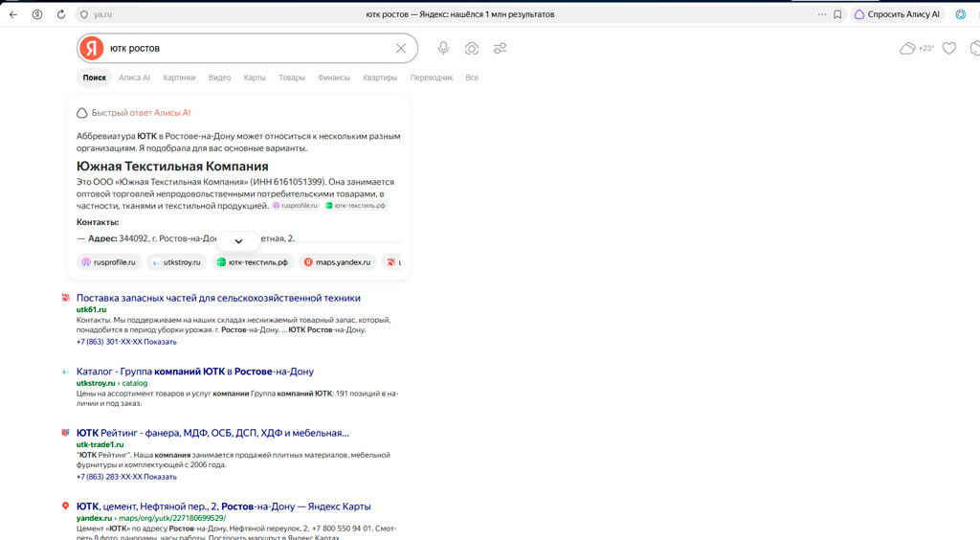Screen dimensions: 980x540
Task: Switch to the Картинки tab
Action: point(179,78)
